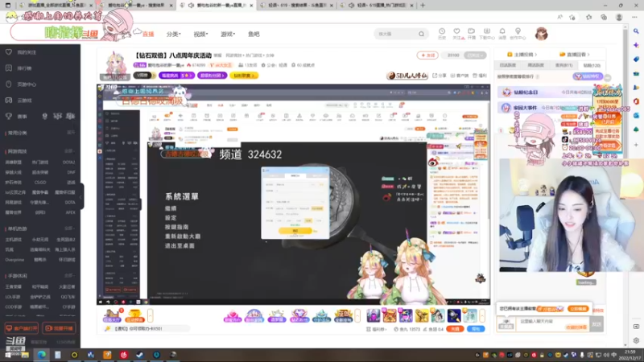
Task: Open the 下载中心 download icon
Action: pyautogui.click(x=487, y=34)
